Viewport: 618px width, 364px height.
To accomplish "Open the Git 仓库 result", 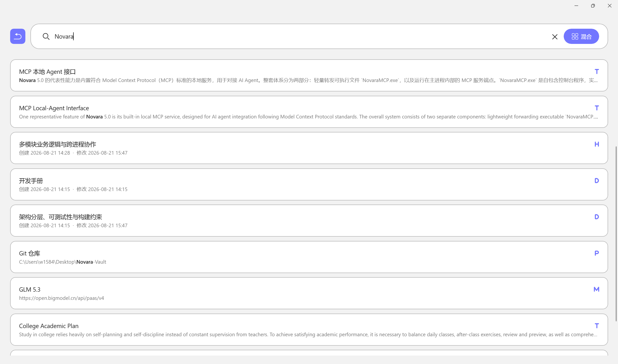I will click(x=309, y=257).
